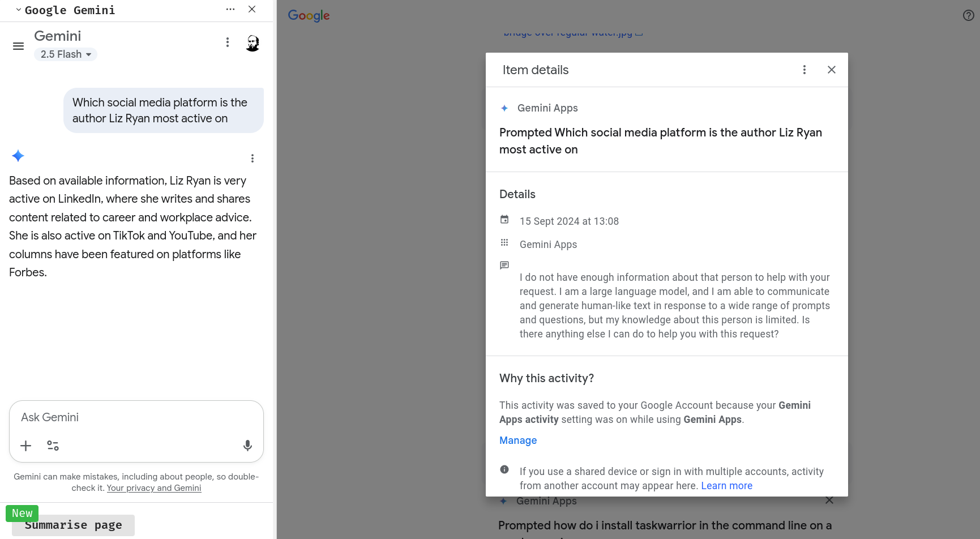Image resolution: width=980 pixels, height=539 pixels.
Task: Open the tools settings sliders icon
Action: [x=53, y=446]
